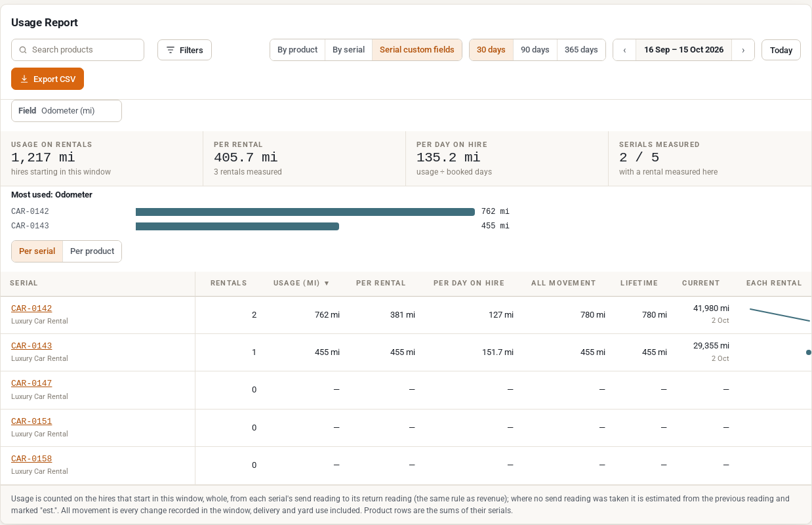Viewport: 812px width, 525px height.
Task: Open serial CAR-0142 link
Action: point(31,308)
